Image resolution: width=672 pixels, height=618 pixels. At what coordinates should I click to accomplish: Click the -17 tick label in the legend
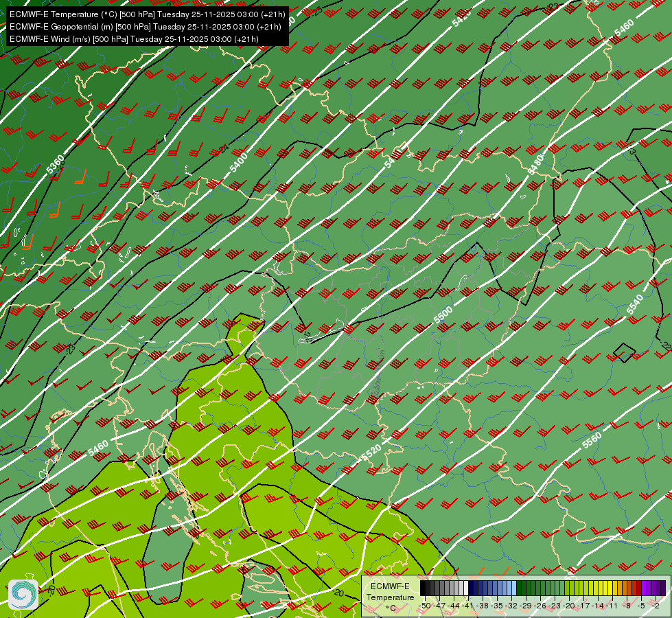click(x=583, y=606)
